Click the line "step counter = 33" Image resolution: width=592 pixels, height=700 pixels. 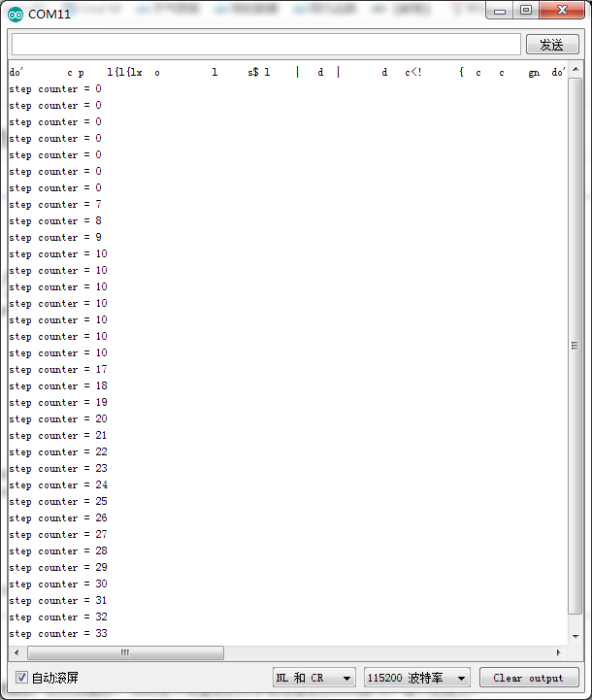tap(58, 634)
